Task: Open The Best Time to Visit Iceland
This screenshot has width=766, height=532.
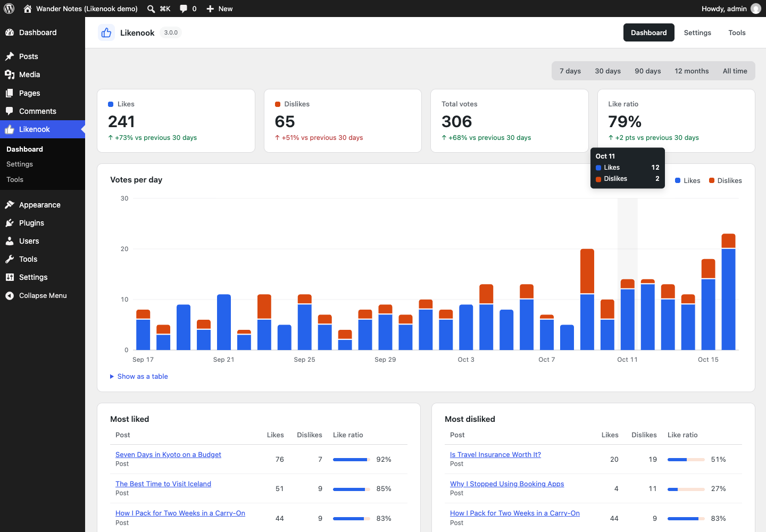Action: click(163, 484)
